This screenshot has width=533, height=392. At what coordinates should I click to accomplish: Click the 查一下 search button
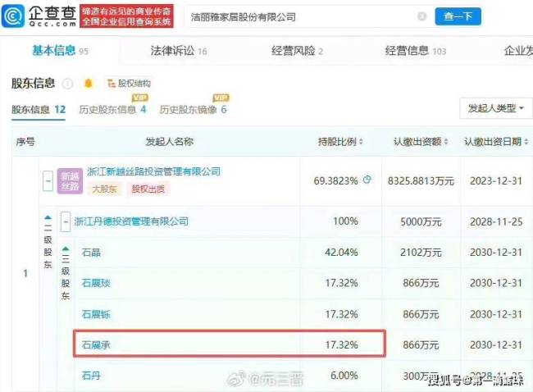(x=458, y=16)
